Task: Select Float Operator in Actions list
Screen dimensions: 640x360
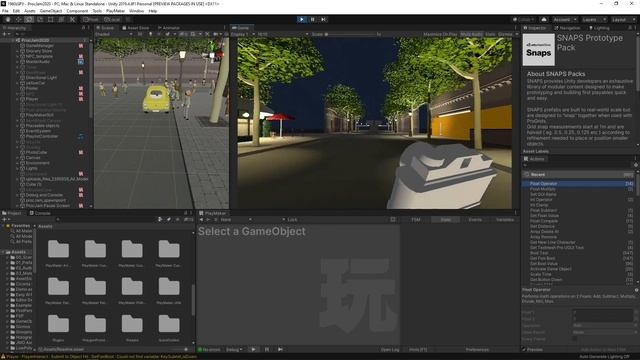Action: coord(578,184)
